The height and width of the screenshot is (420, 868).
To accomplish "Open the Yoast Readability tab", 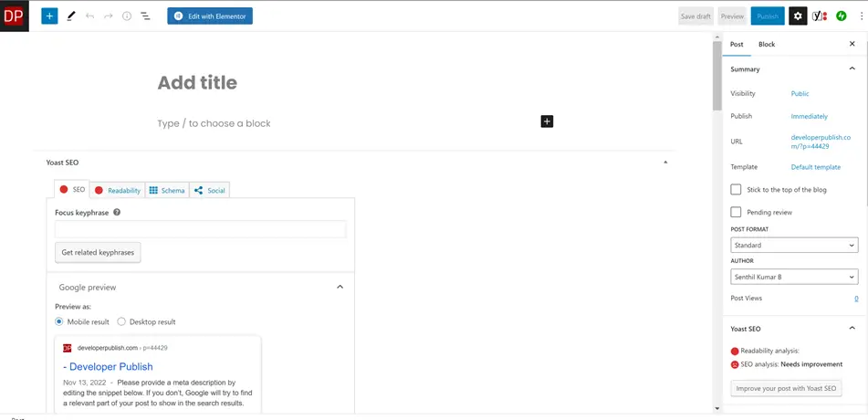I will point(118,190).
